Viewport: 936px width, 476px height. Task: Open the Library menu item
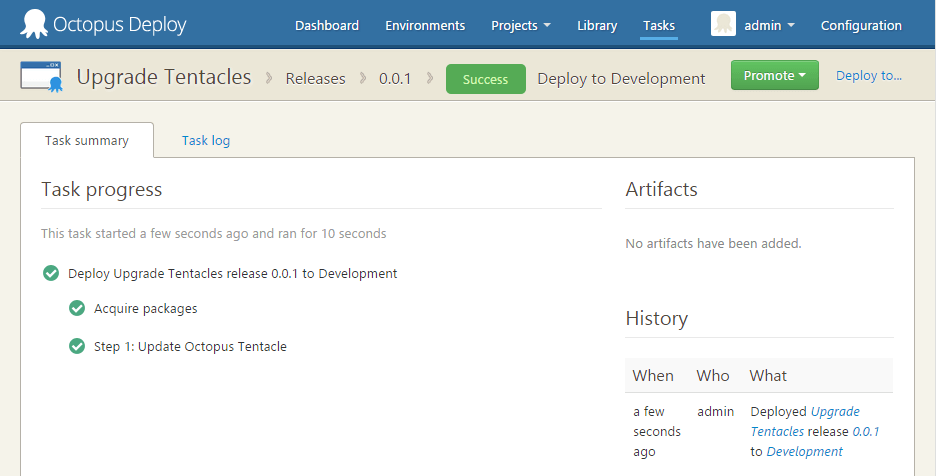597,26
